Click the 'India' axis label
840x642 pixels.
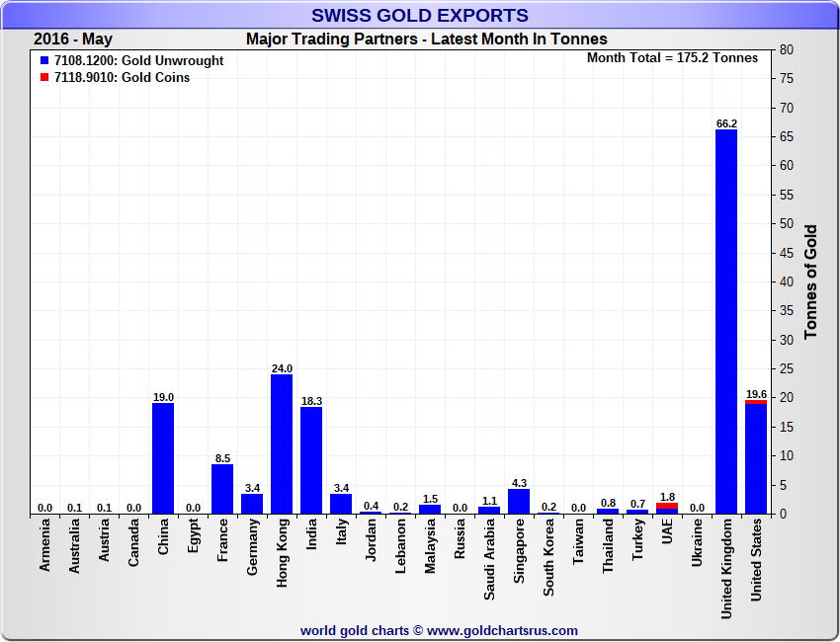pyautogui.click(x=311, y=534)
